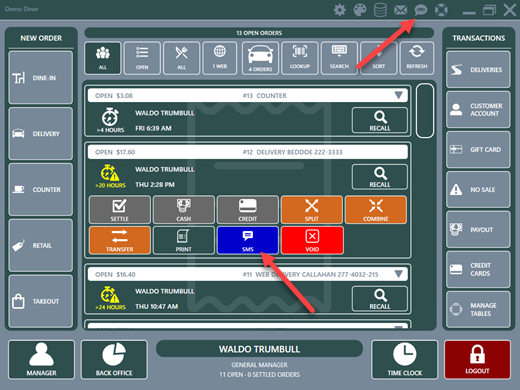Image resolution: width=520 pixels, height=390 pixels.
Task: Send SMS for order #12
Action: (x=248, y=240)
